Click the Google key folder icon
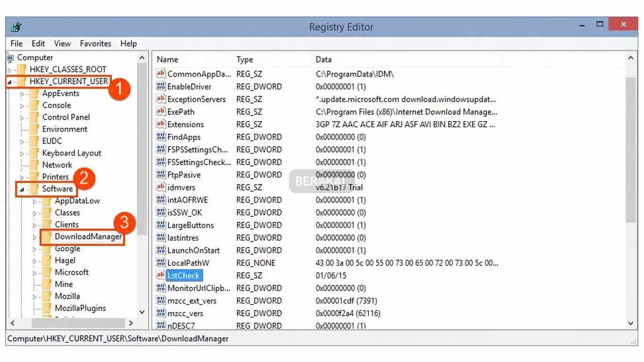 pyautogui.click(x=47, y=248)
